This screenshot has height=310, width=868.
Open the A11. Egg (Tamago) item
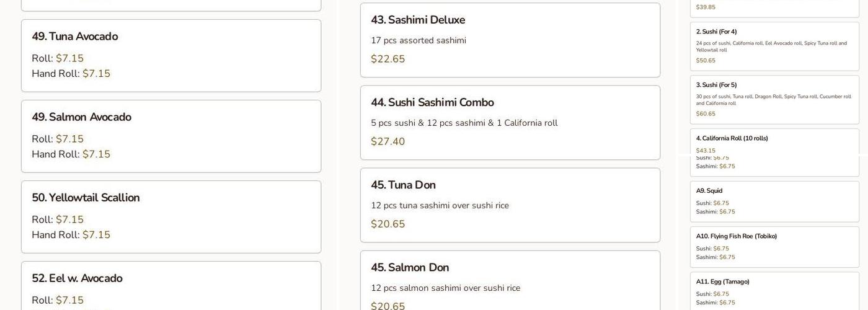[x=723, y=281]
